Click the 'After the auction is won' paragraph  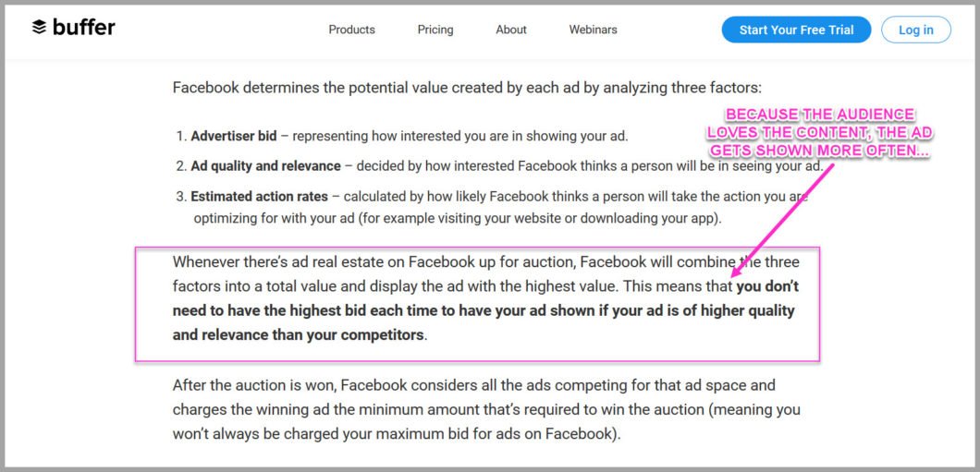[x=486, y=409]
